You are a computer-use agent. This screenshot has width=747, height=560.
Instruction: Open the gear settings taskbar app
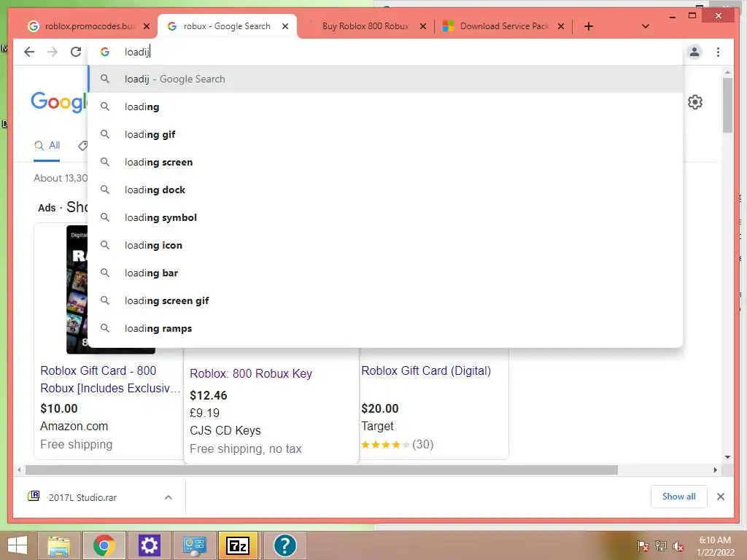[149, 545]
